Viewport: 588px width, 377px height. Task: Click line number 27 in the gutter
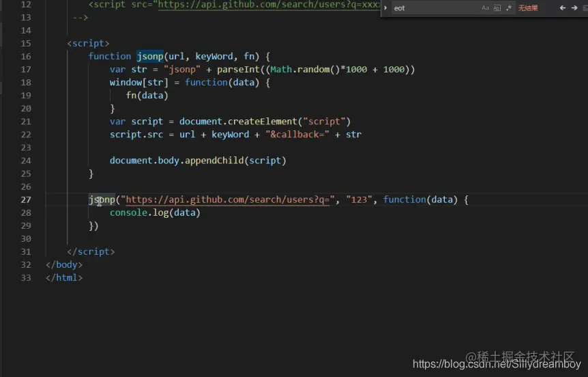(26, 199)
